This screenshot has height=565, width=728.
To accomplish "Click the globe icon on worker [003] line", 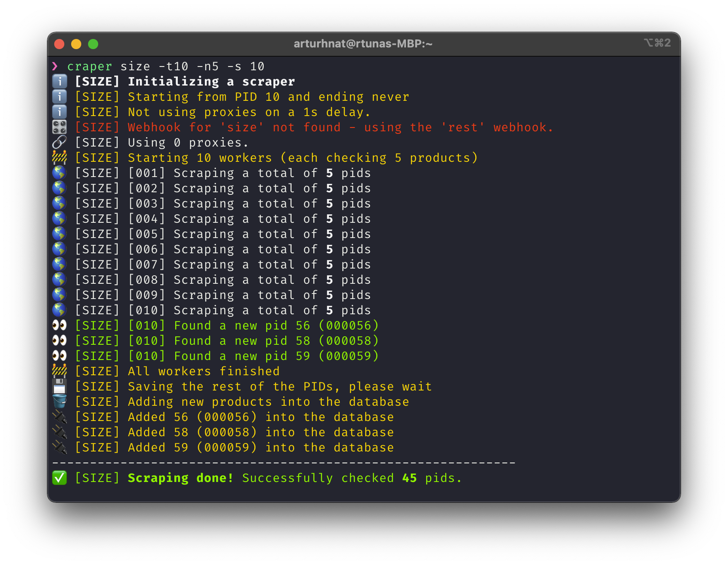I will pos(59,203).
